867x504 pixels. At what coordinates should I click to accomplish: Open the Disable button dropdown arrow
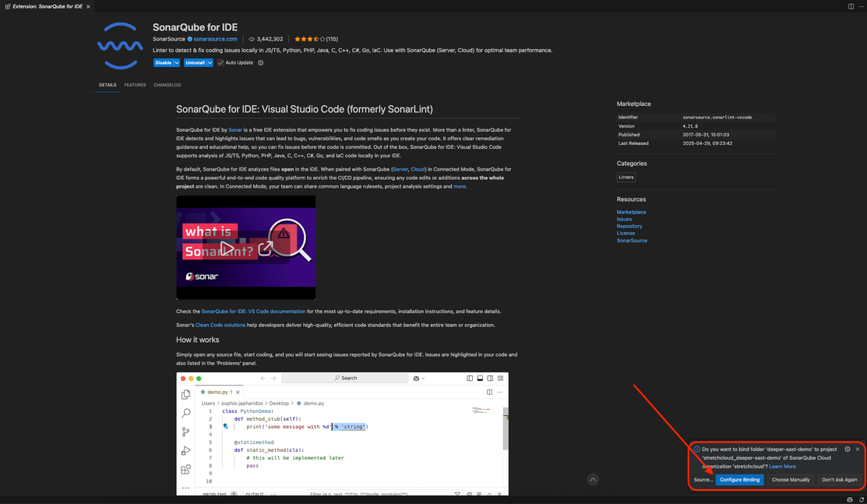pyautogui.click(x=176, y=62)
